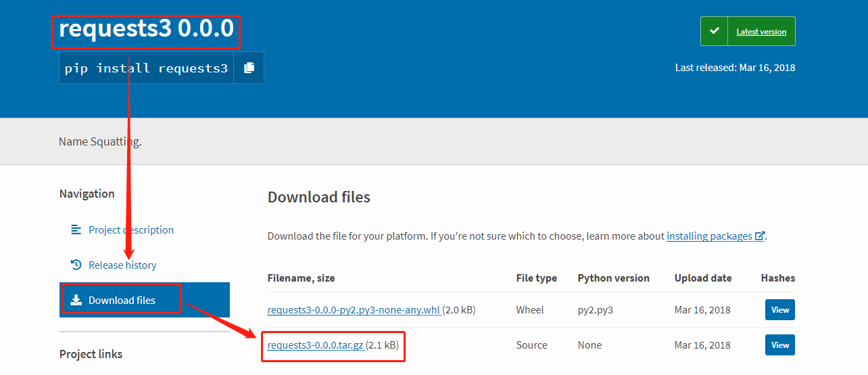Click the Name Squatting. summary text
Viewport: 868px width, 375px height.
(100, 141)
